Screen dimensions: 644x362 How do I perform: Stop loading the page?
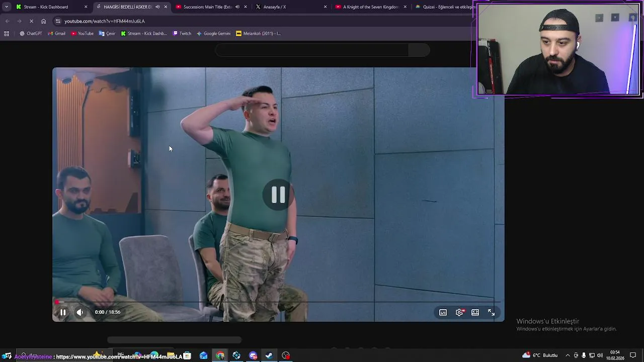[31, 21]
